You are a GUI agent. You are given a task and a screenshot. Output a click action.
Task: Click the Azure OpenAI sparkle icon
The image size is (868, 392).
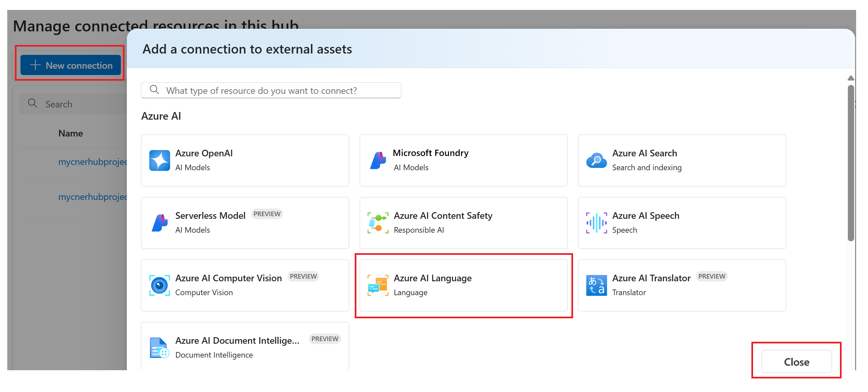coord(160,160)
